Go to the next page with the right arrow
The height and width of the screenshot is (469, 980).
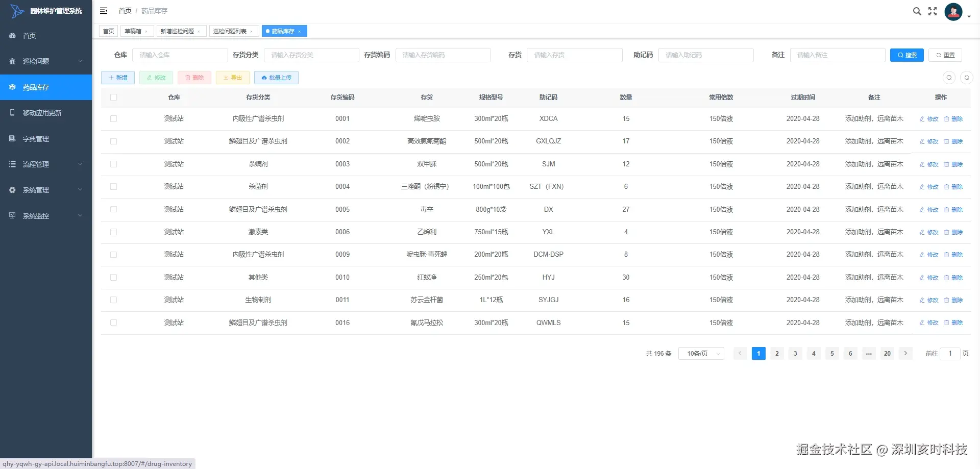(905, 353)
